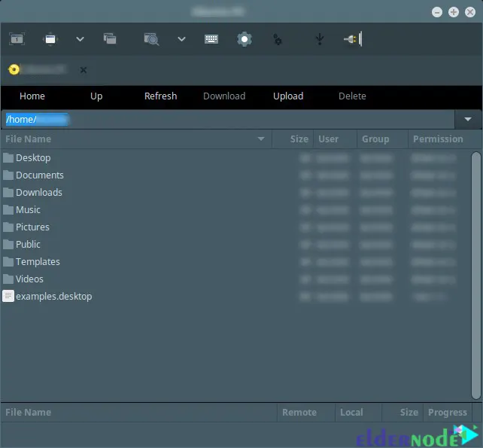Select the Documents folder
The width and height of the screenshot is (483, 448).
[39, 175]
